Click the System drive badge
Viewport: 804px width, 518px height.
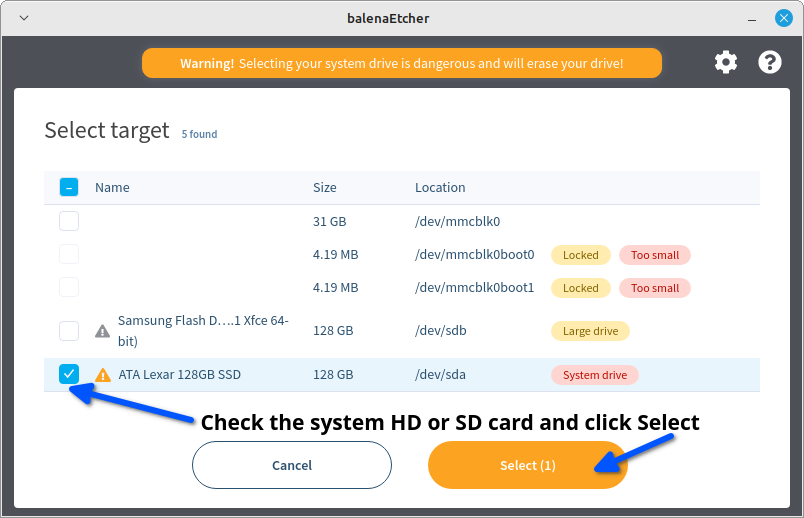pos(595,375)
